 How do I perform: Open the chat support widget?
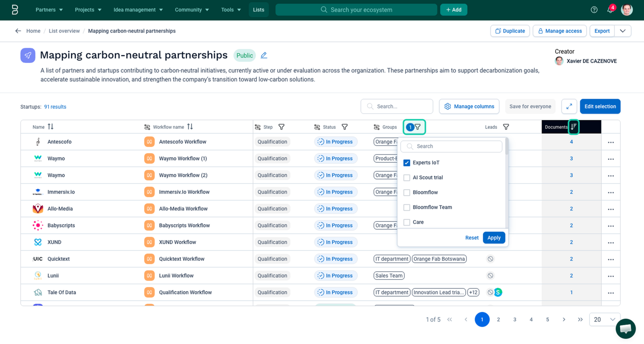[625, 329]
